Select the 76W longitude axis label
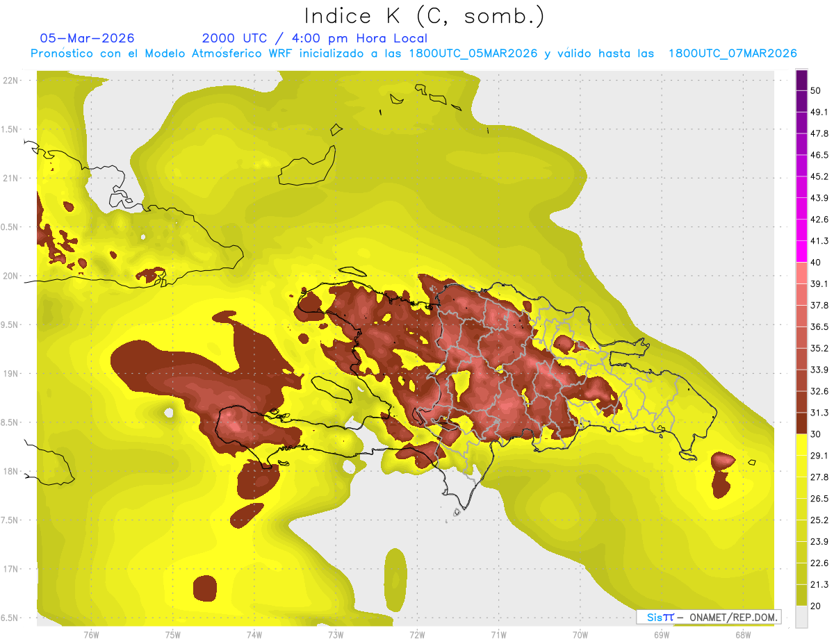834x644 pixels. coord(91,634)
